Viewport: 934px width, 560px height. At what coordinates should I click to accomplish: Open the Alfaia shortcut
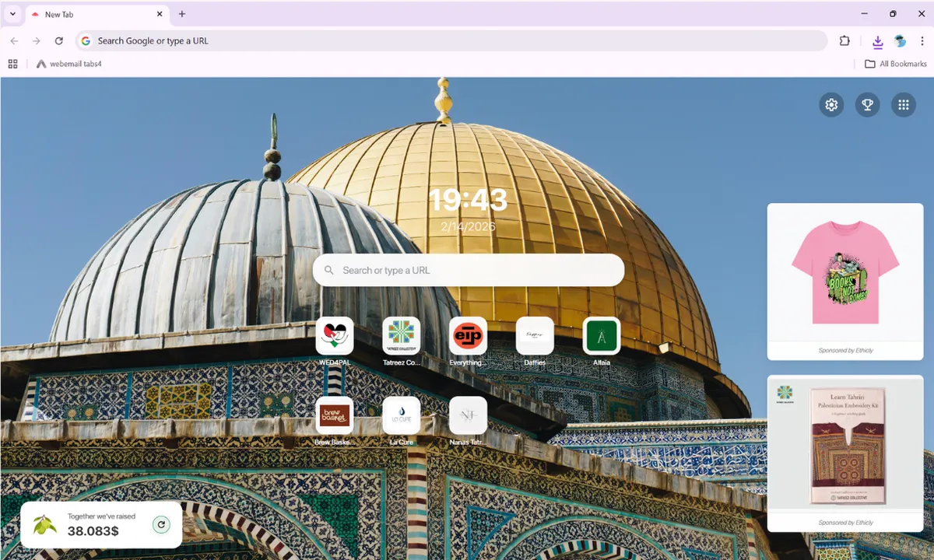[x=602, y=336]
